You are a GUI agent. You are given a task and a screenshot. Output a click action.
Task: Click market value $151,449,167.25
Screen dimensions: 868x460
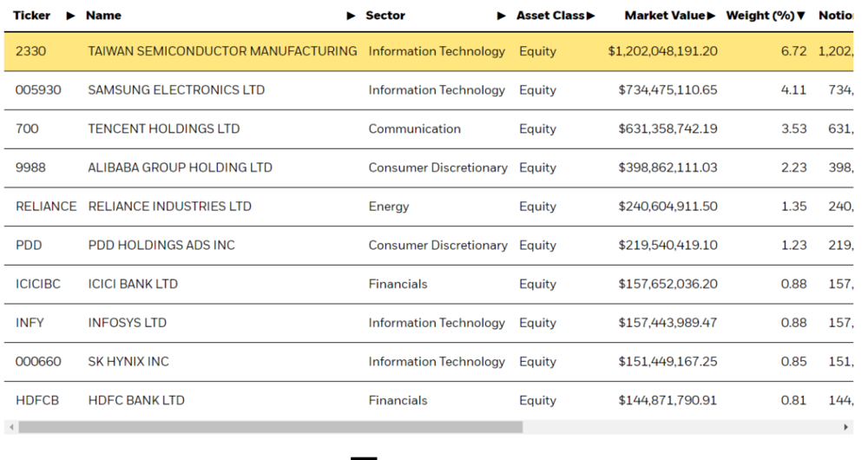click(667, 361)
